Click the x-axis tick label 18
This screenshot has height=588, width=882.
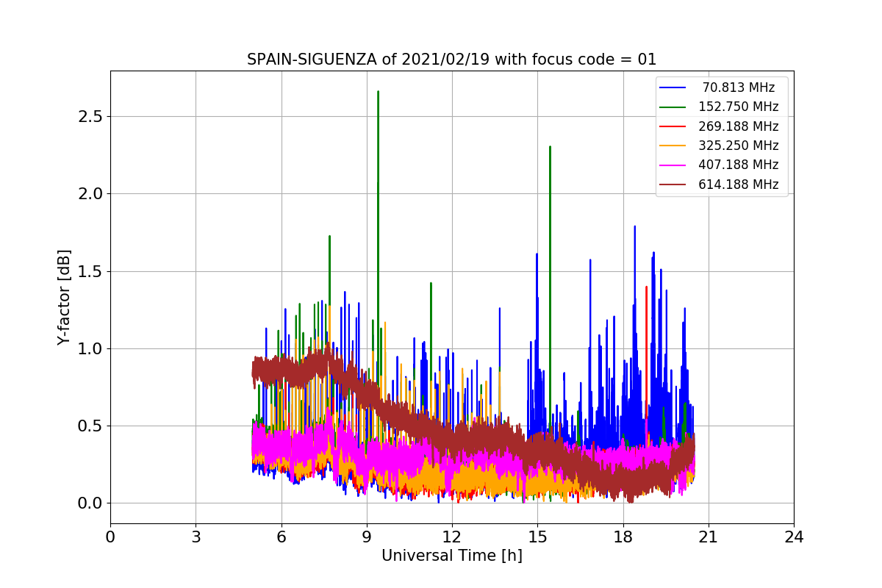623,537
